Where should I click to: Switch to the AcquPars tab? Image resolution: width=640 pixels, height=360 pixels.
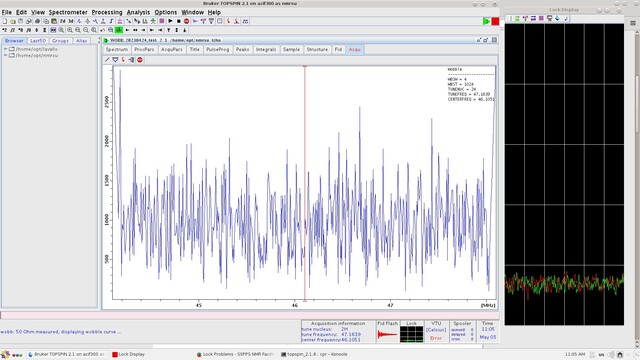point(171,49)
